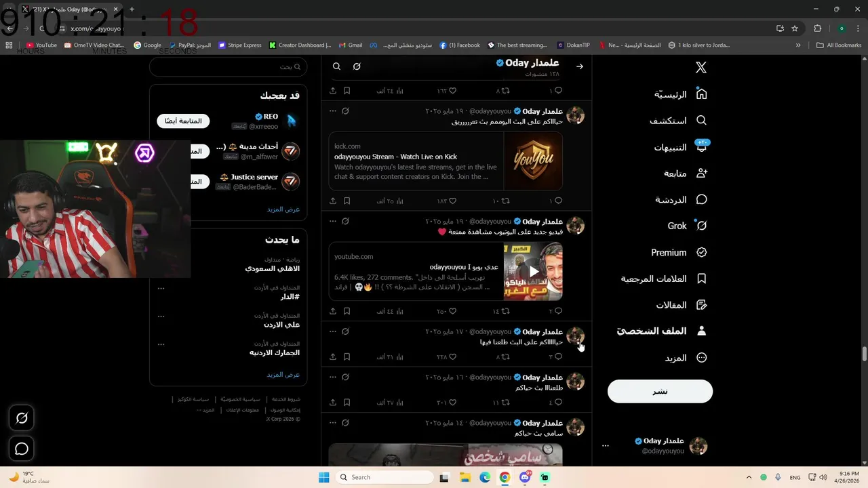Open التنبيهات notifications
This screenshot has height=488, width=868.
pos(680,147)
